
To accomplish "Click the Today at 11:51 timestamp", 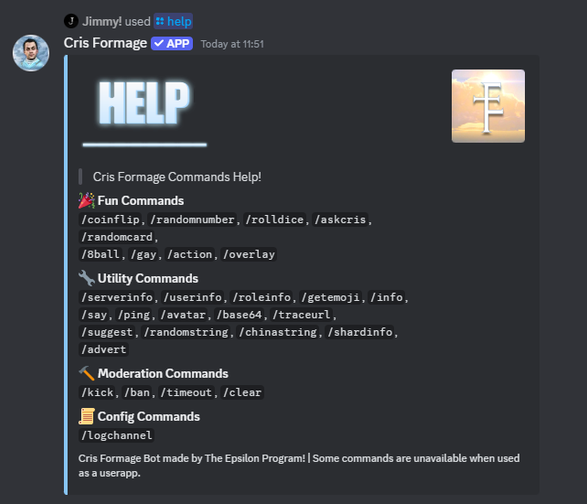I will [x=232, y=44].
